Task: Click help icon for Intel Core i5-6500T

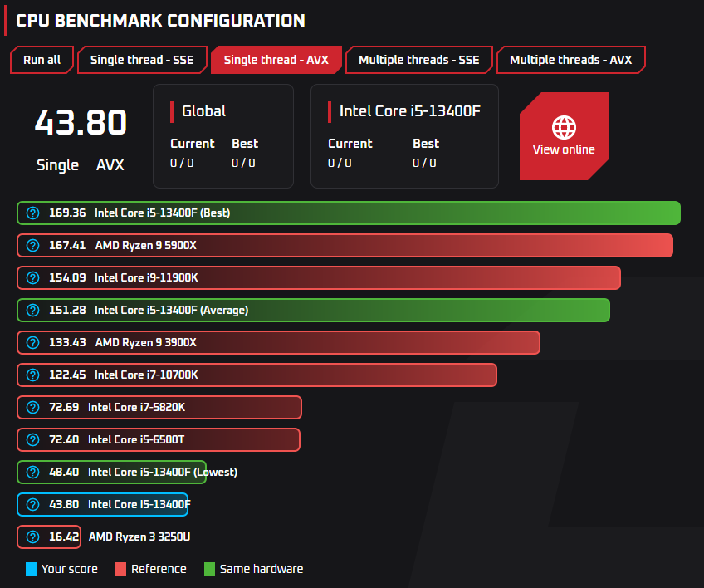Action: tap(32, 439)
